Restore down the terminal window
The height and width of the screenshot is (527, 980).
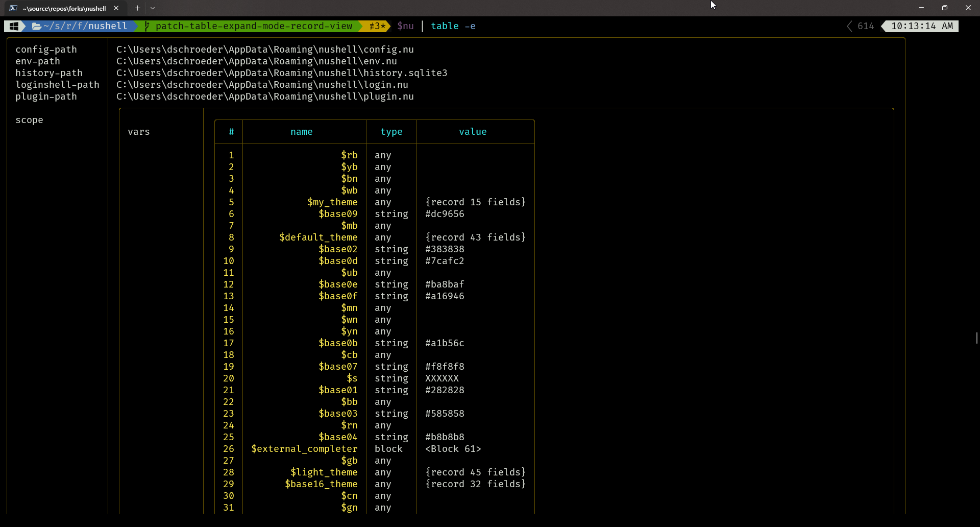(945, 8)
